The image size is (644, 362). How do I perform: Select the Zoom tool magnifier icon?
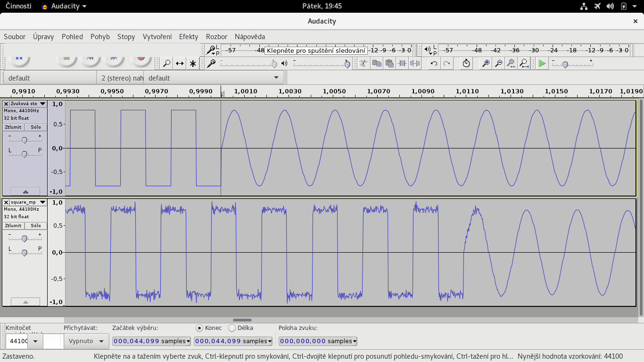167,63
